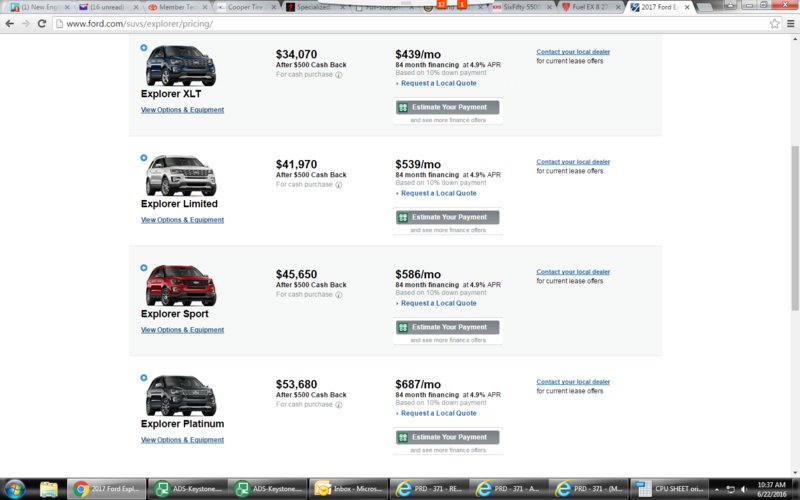Click the white Explorer Limited vehicle image
The width and height of the screenshot is (800, 500).
click(x=181, y=176)
